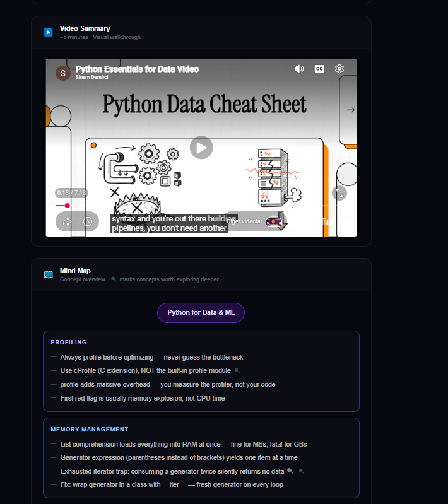Select the 'Python for Data & ML' mind map node

(201, 312)
